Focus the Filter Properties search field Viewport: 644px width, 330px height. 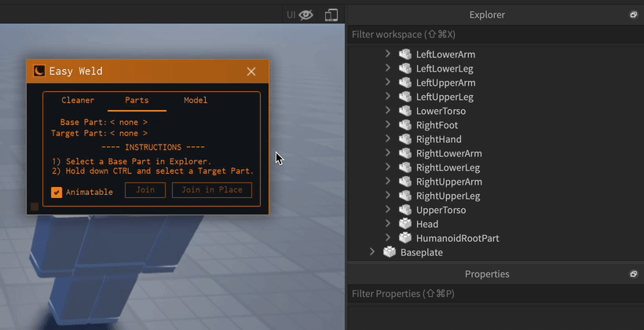click(x=496, y=294)
